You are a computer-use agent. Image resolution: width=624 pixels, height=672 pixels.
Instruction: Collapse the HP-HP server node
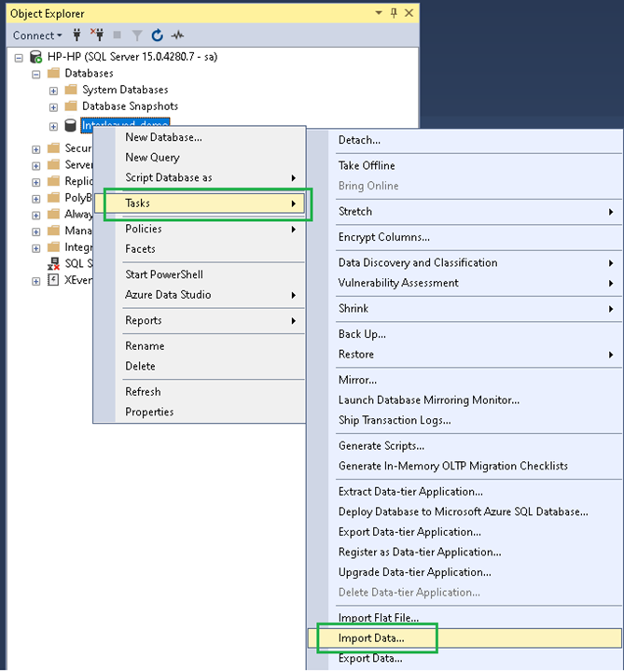(x=19, y=58)
